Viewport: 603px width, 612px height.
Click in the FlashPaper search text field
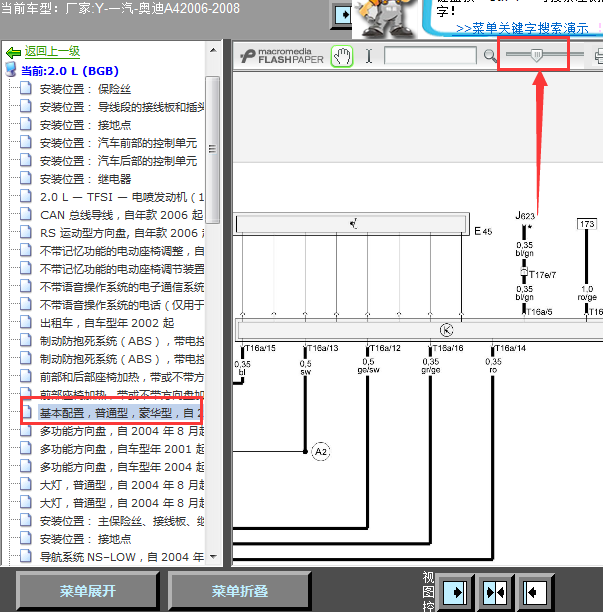pos(430,55)
